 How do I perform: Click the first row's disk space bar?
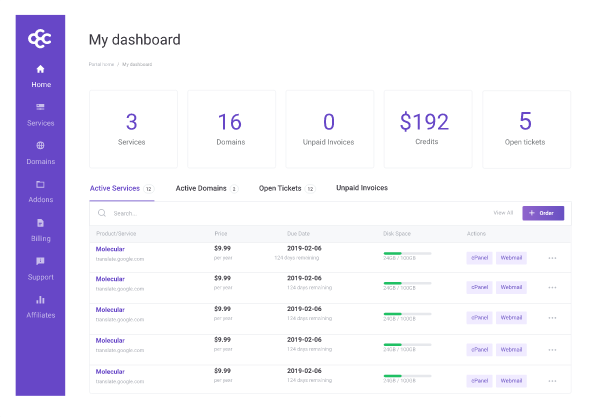point(407,253)
